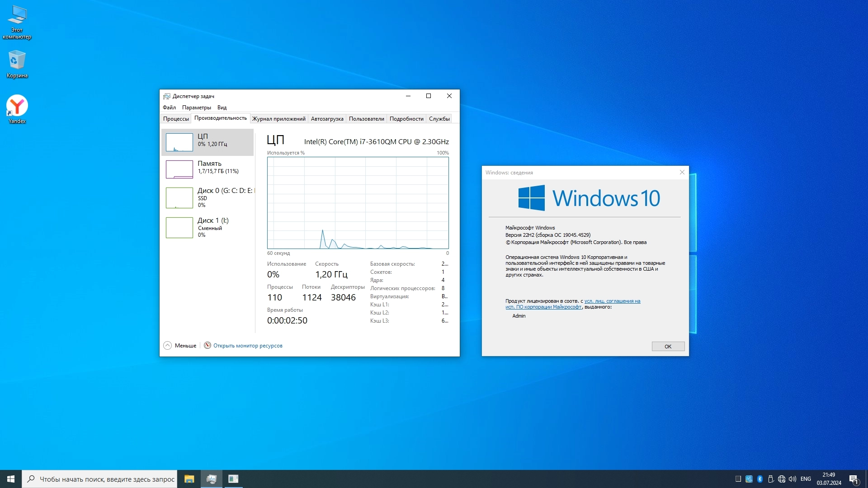868x488 pixels.
Task: Select Диск 0 performance item
Action: (208, 197)
